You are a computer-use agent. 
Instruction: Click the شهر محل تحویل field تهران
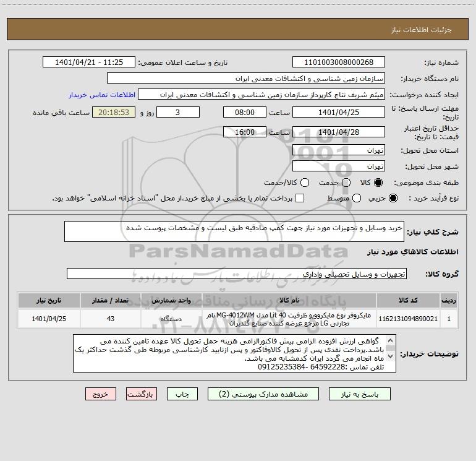pos(339,166)
